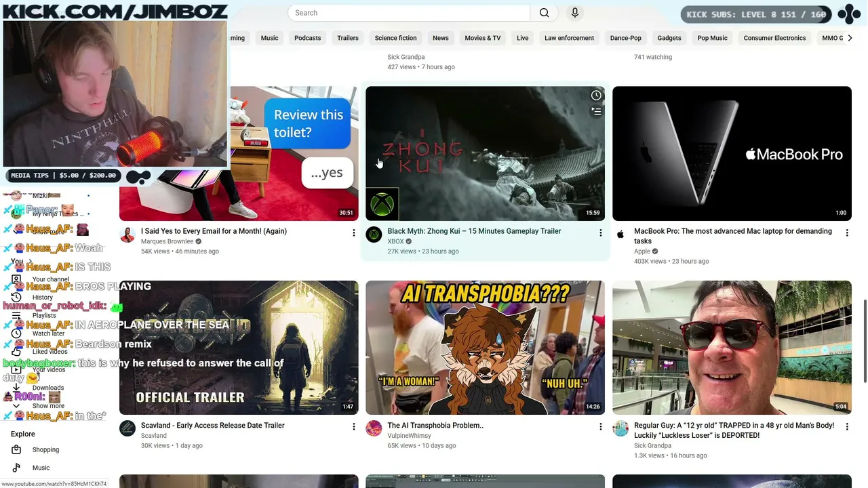Select the Law enforcement chip
Viewport: 868px width, 488px height.
(x=569, y=38)
